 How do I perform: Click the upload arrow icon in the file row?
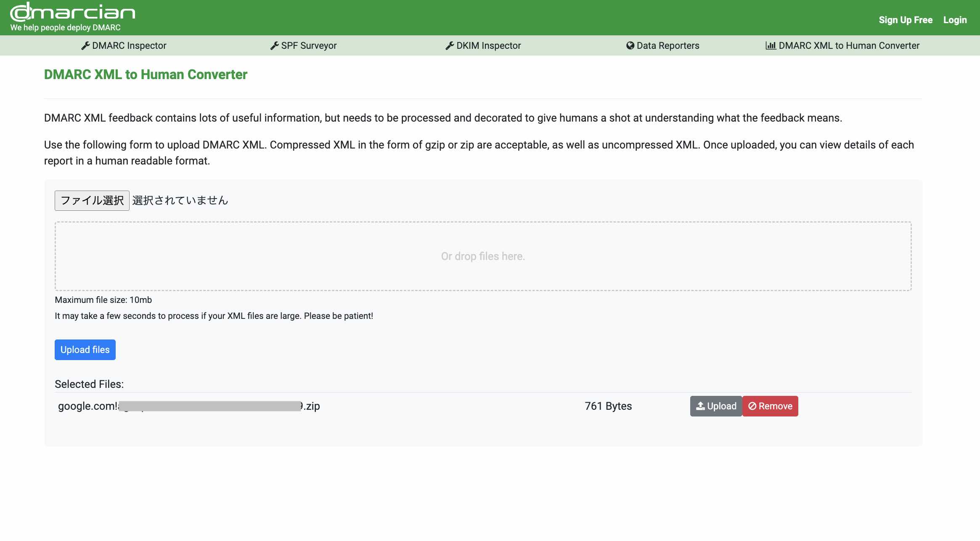[700, 406]
